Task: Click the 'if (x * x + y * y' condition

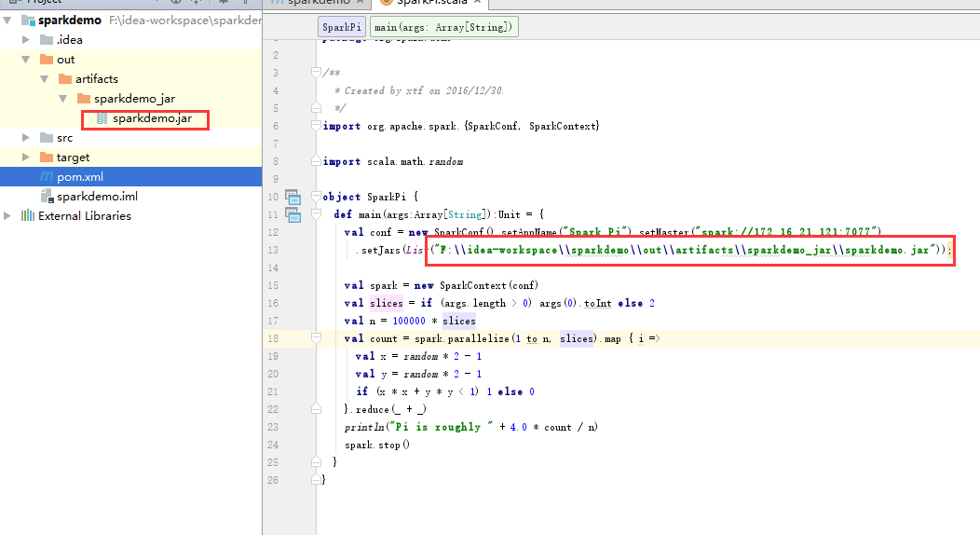Action: pos(417,391)
